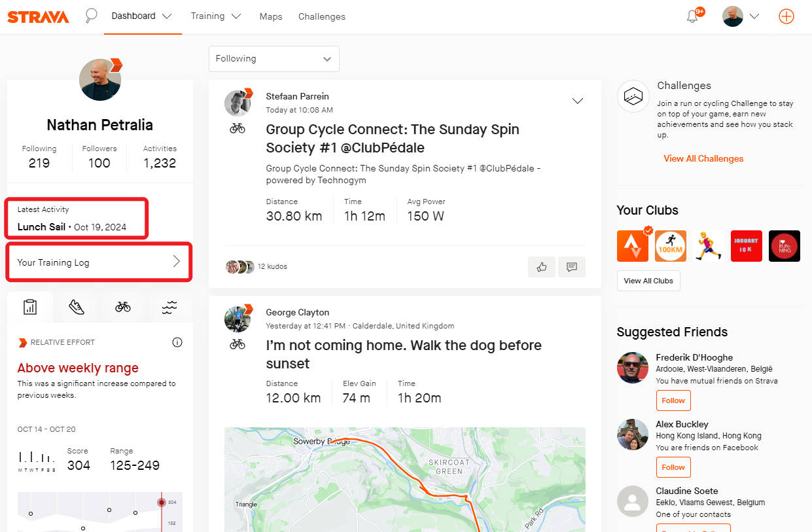812x532 pixels.
Task: View Followers count 100
Action: 99,163
